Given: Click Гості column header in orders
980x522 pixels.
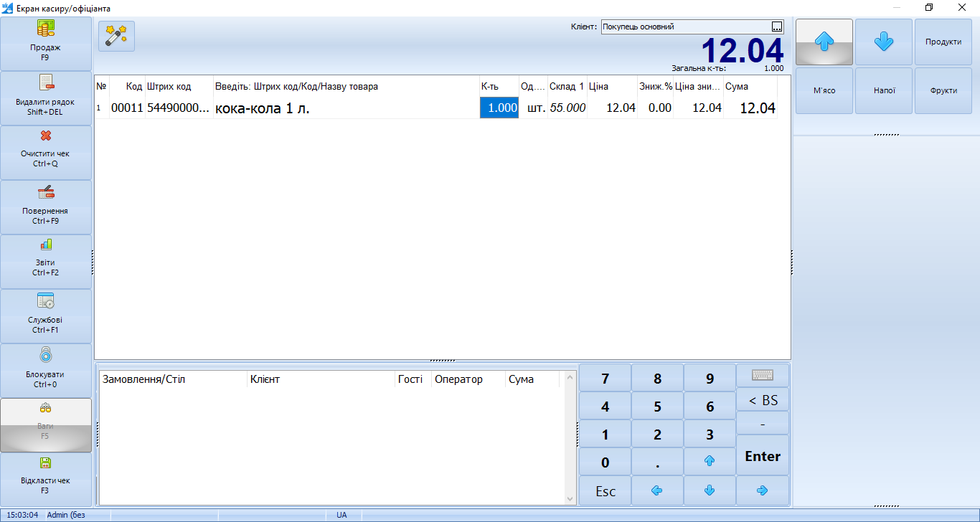Looking at the screenshot, I should tap(414, 379).
